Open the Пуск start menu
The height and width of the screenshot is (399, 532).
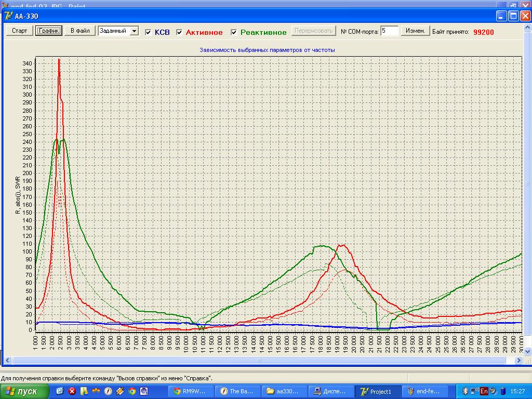point(24,391)
